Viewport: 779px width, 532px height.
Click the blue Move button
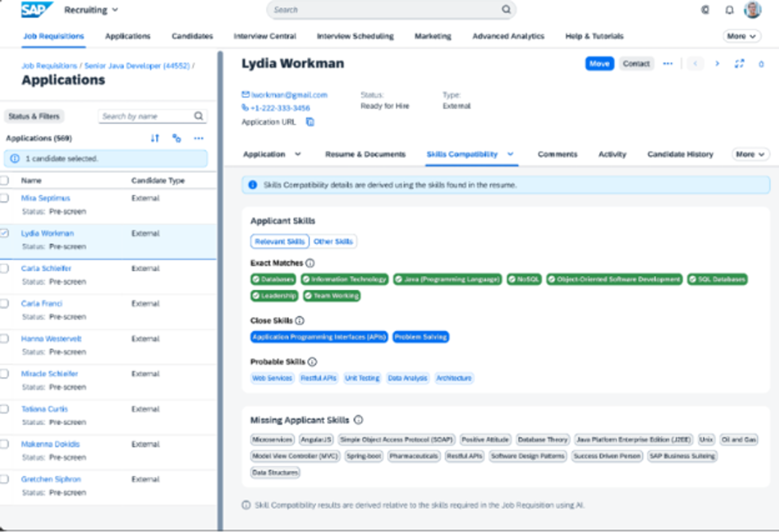click(599, 64)
